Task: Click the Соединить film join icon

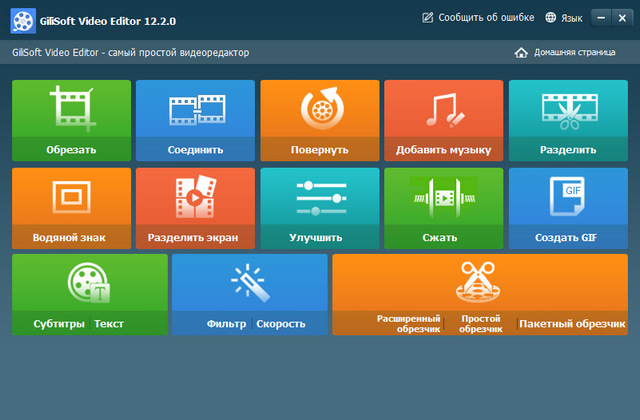Action: 195,108
